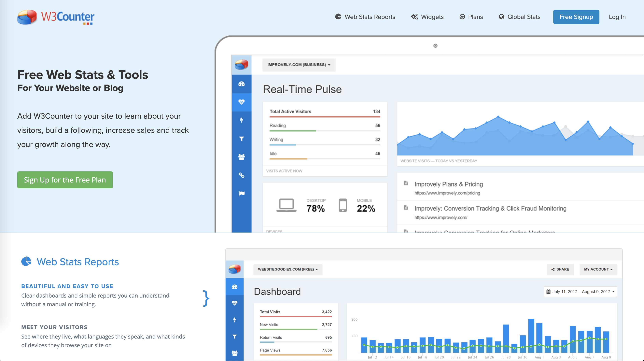Image resolution: width=644 pixels, height=361 pixels.
Task: Click the Reading visitors progress bar
Action: point(325,131)
